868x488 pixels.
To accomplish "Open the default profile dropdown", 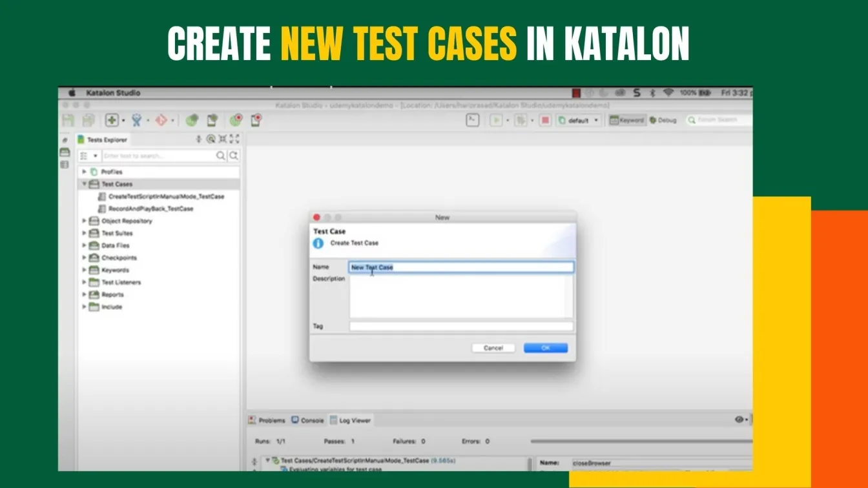I will 579,120.
